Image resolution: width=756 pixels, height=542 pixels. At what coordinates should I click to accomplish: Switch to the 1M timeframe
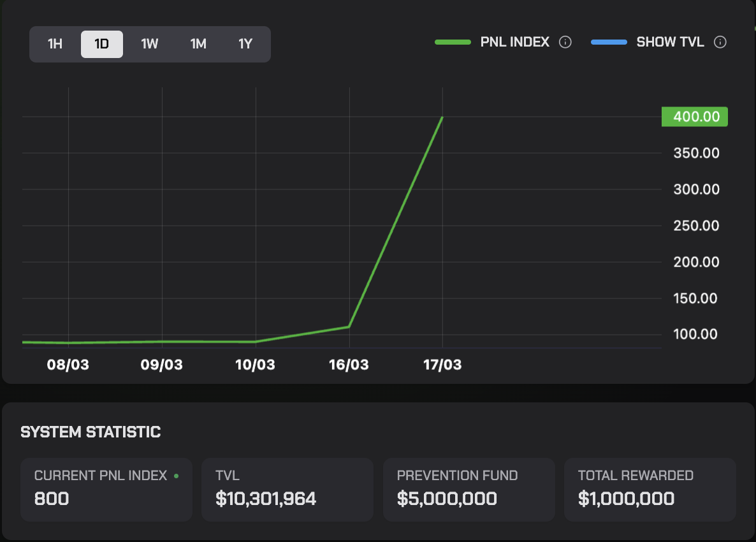[198, 44]
